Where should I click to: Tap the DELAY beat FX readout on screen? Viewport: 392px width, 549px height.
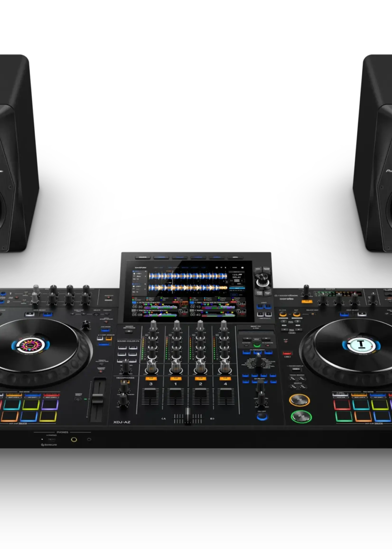tap(237, 277)
